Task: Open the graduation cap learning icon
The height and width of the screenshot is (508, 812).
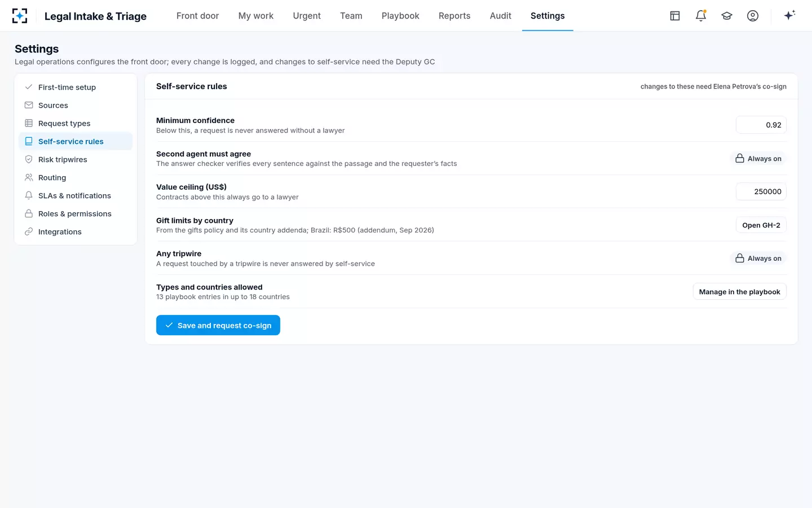Action: (x=727, y=16)
